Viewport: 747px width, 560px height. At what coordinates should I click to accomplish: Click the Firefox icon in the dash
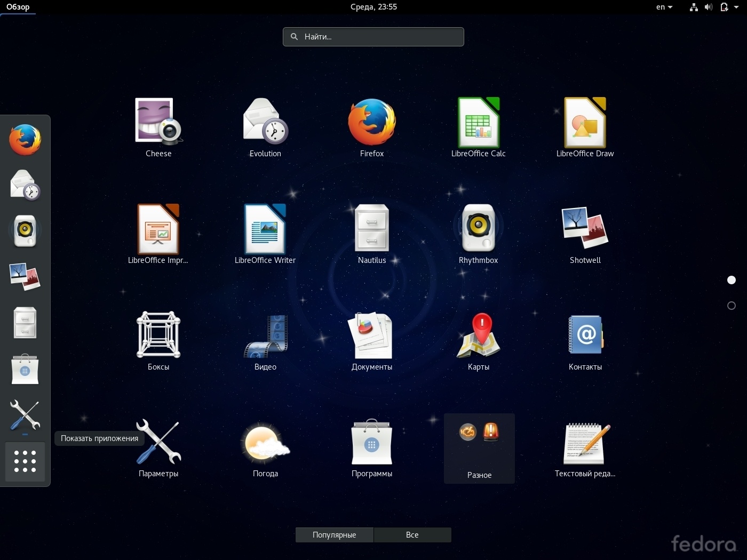[25, 140]
